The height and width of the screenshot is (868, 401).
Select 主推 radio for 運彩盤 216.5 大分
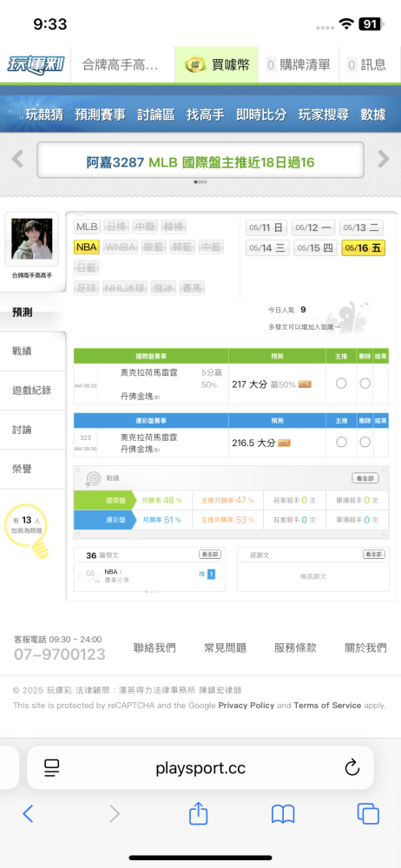(x=341, y=441)
